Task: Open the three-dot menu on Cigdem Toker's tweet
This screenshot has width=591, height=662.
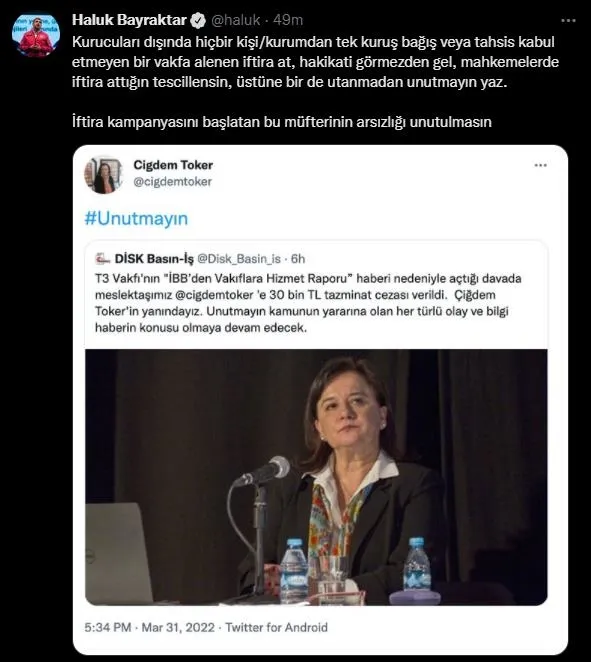Action: 540,165
